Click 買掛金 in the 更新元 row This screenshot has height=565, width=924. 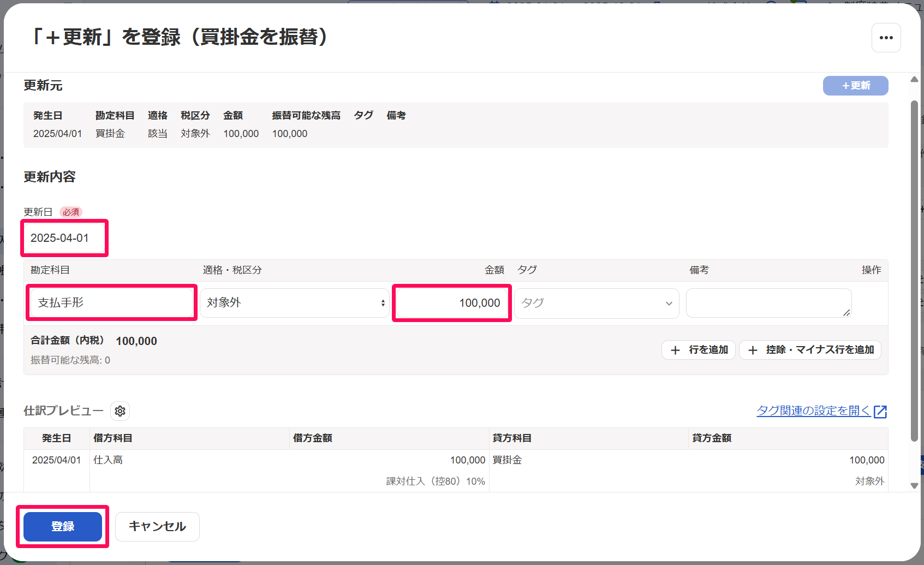[x=110, y=134]
